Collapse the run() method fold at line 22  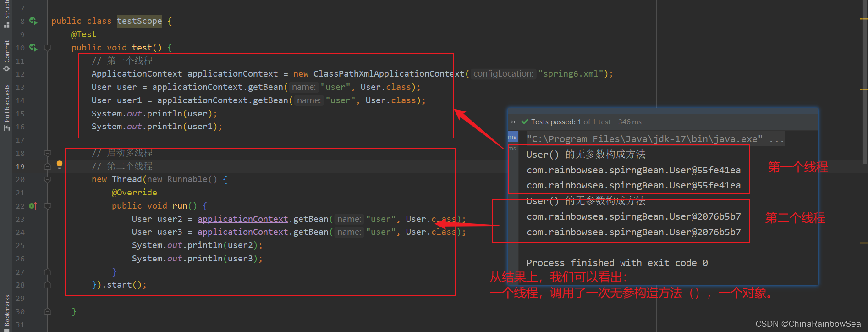pyautogui.click(x=48, y=206)
